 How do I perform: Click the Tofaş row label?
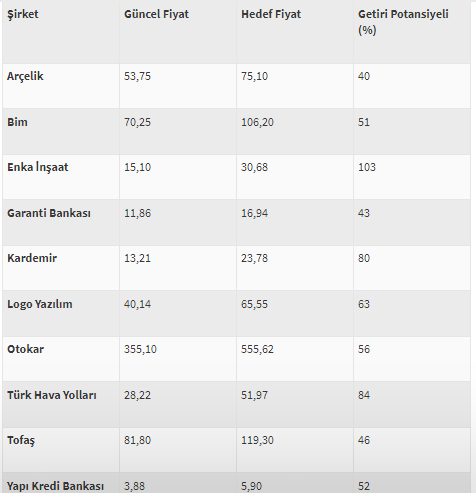pyautogui.click(x=21, y=441)
